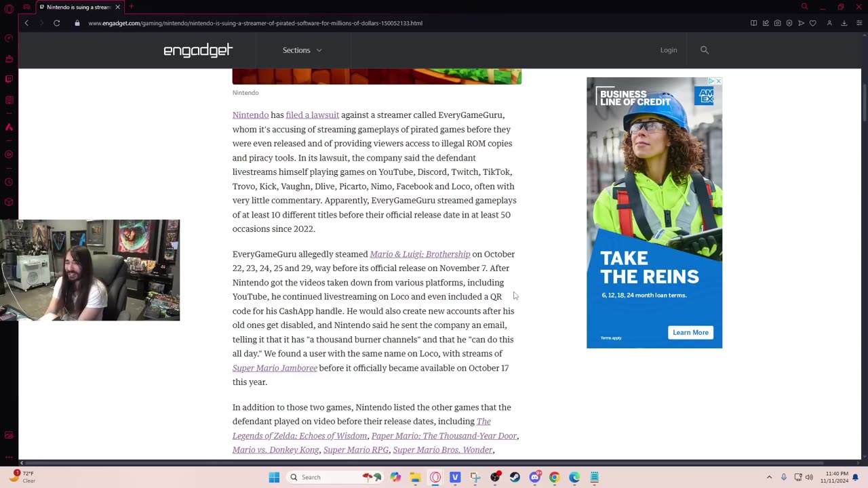Click the Engadget site search icon
This screenshot has height=488, width=868.
point(705,50)
